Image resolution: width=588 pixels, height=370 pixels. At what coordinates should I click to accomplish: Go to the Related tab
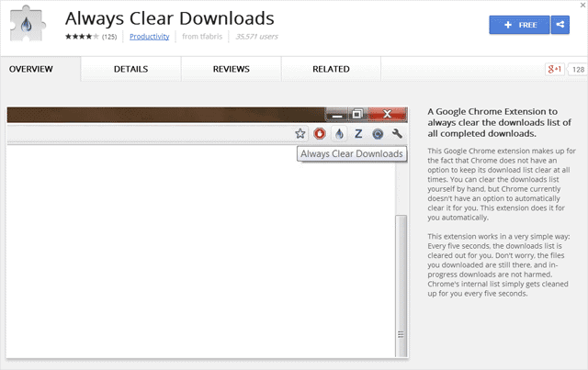coord(331,69)
